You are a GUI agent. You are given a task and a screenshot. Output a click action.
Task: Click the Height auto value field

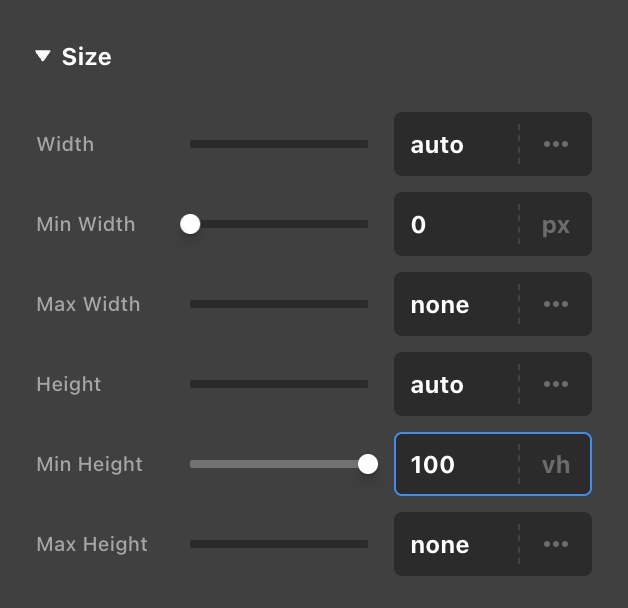click(x=455, y=384)
